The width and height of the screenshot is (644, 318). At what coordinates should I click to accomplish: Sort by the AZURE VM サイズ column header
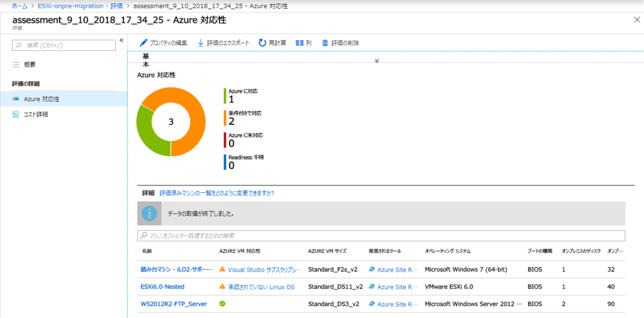[327, 251]
